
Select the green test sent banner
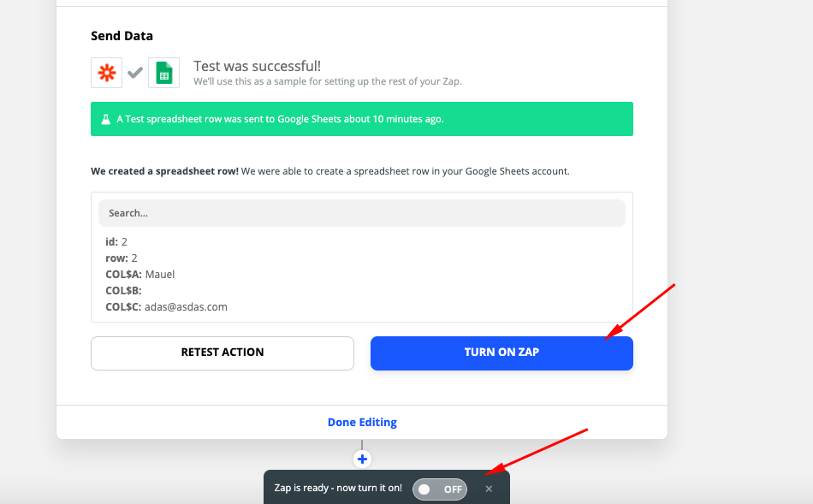click(362, 119)
